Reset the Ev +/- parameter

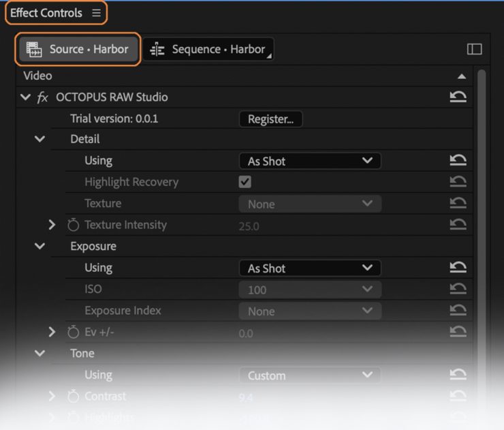458,331
